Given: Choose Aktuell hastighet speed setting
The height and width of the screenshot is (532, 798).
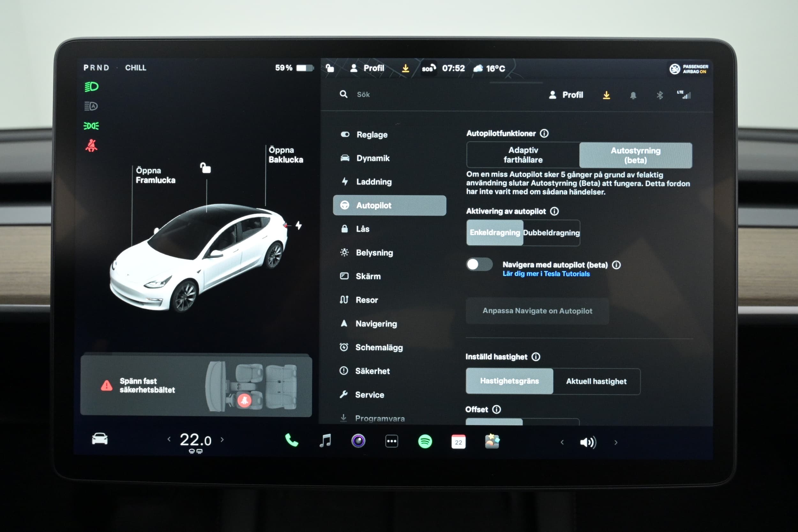Looking at the screenshot, I should (x=596, y=381).
